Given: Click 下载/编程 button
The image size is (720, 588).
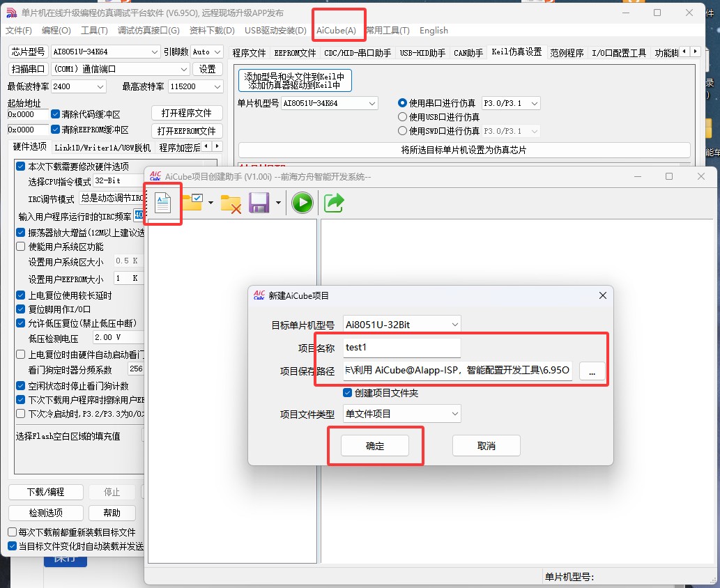Looking at the screenshot, I should [x=45, y=492].
